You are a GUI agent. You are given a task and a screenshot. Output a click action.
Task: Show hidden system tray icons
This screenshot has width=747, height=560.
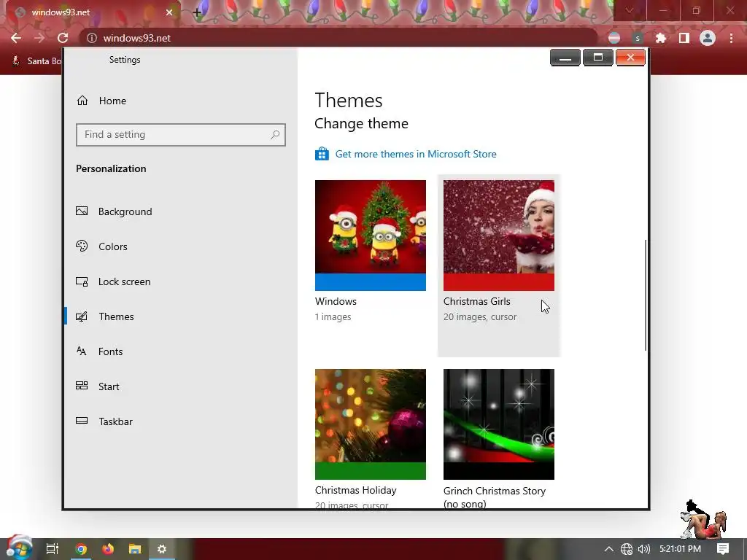(x=609, y=549)
